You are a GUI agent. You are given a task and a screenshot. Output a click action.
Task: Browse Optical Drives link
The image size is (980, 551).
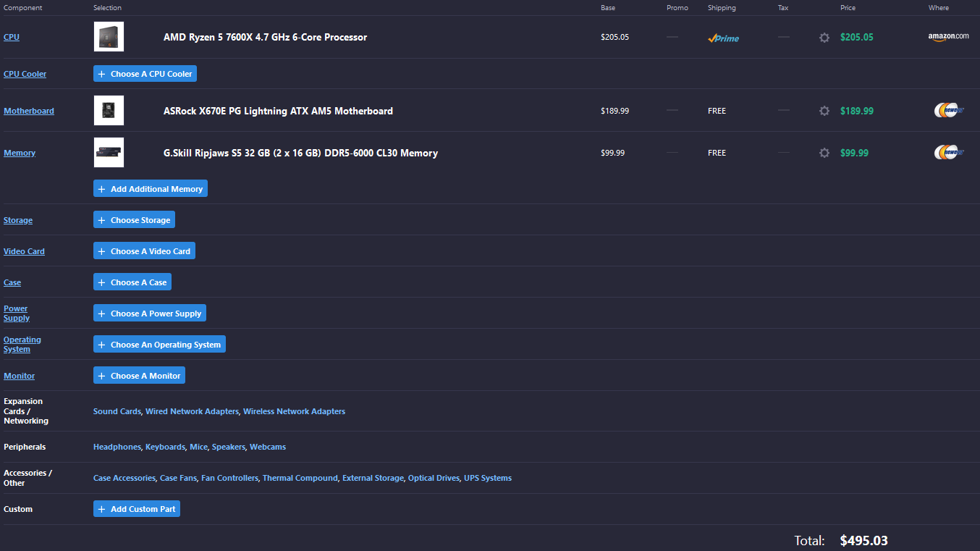click(x=434, y=478)
